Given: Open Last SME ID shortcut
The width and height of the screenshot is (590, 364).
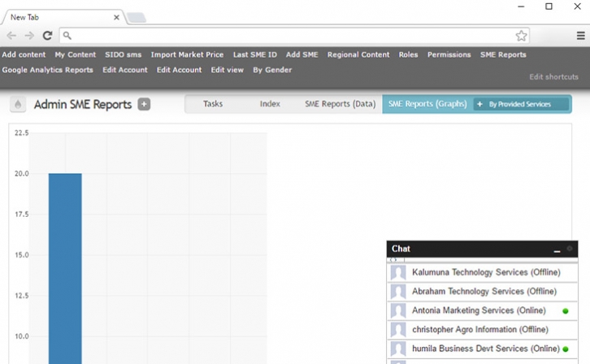Looking at the screenshot, I should [254, 54].
